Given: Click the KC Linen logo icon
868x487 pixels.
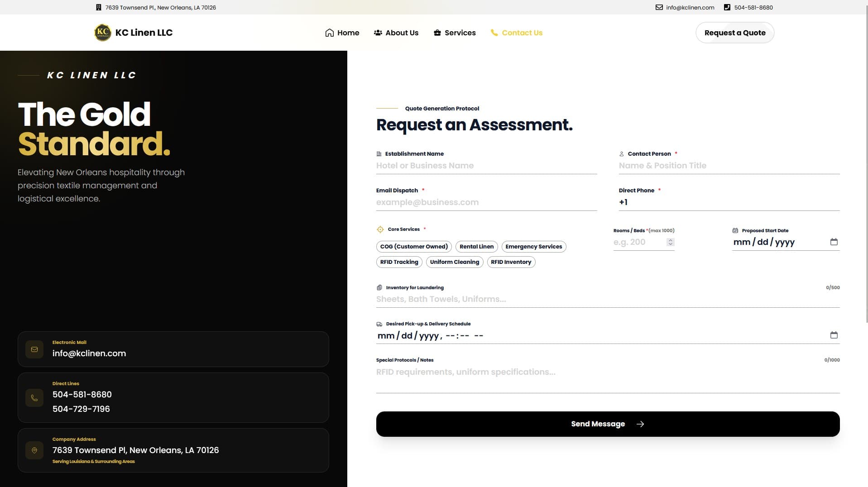Looking at the screenshot, I should click(102, 32).
